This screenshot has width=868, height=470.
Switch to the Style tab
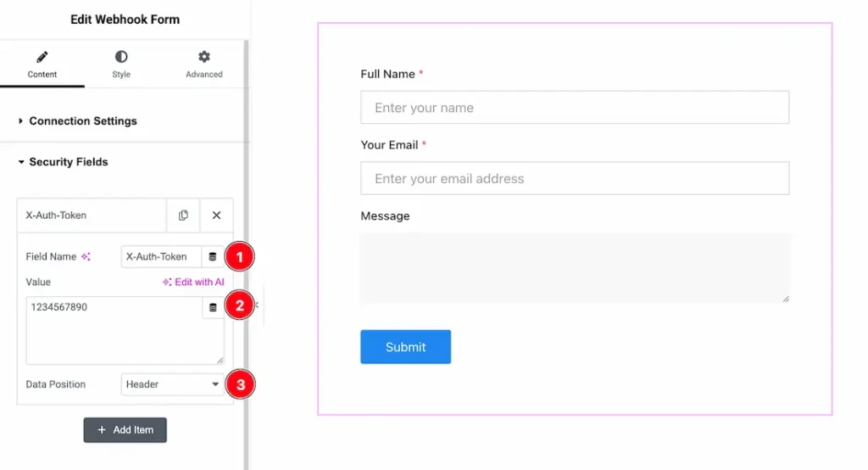pyautogui.click(x=121, y=65)
